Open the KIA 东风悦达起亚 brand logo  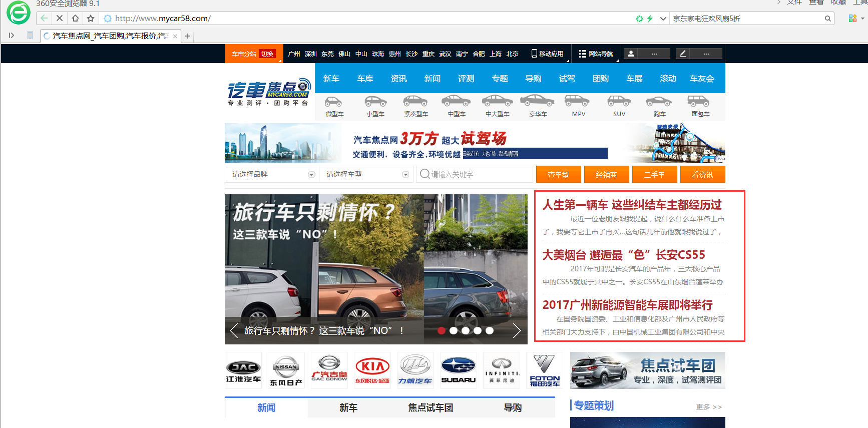pos(372,370)
